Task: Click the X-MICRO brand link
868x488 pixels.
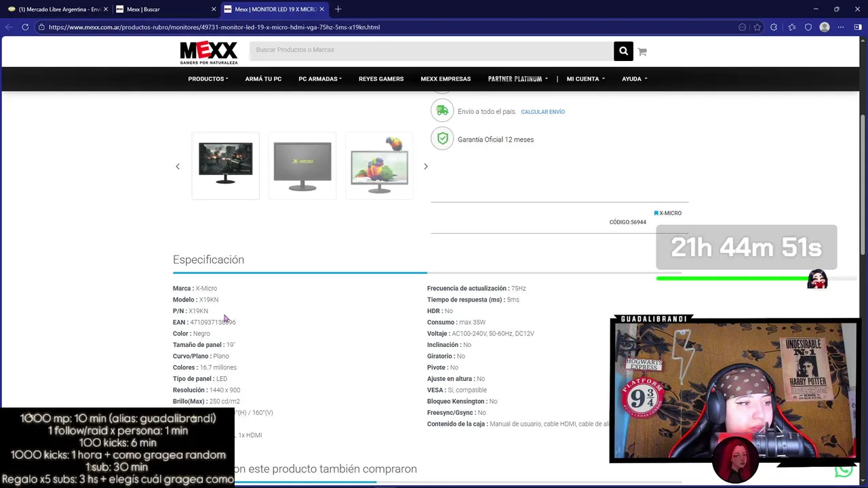Action: (x=668, y=213)
